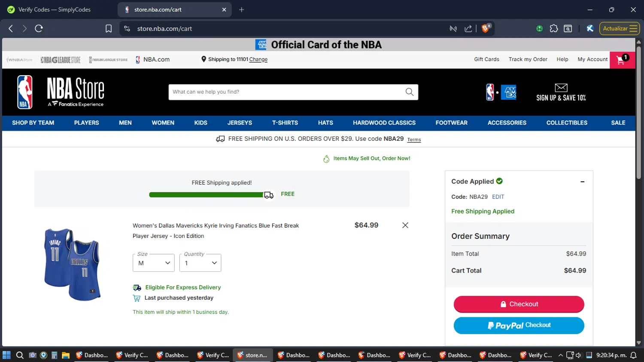This screenshot has height=362, width=644.
Task: Open the NBA G League Store logo
Action: tap(61, 60)
